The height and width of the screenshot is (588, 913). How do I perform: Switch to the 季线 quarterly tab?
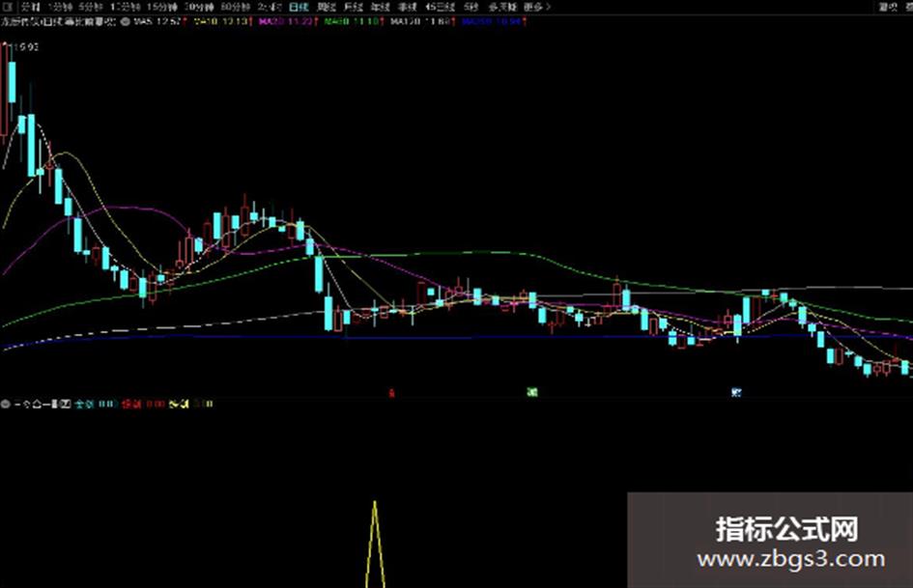[x=407, y=7]
